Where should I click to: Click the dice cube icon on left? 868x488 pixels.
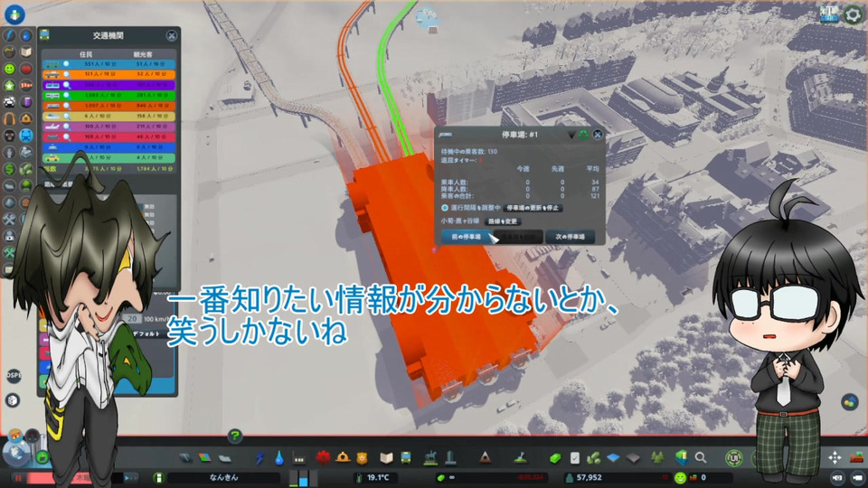[x=13, y=400]
